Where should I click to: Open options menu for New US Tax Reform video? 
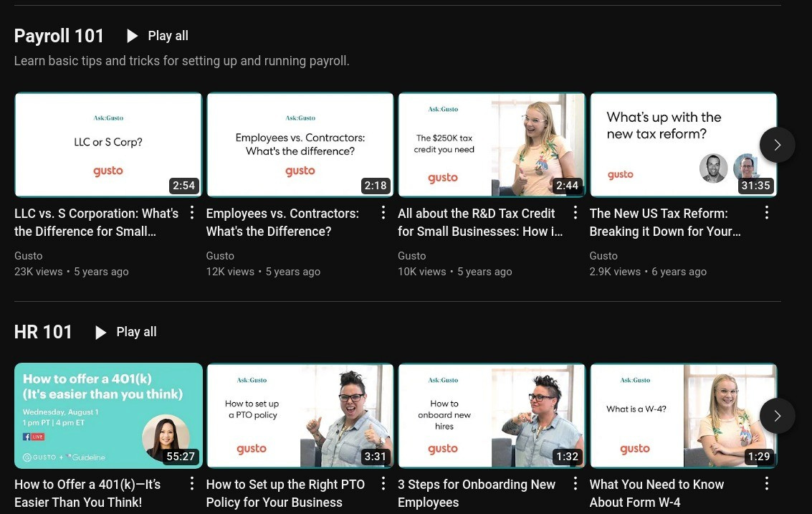point(766,212)
